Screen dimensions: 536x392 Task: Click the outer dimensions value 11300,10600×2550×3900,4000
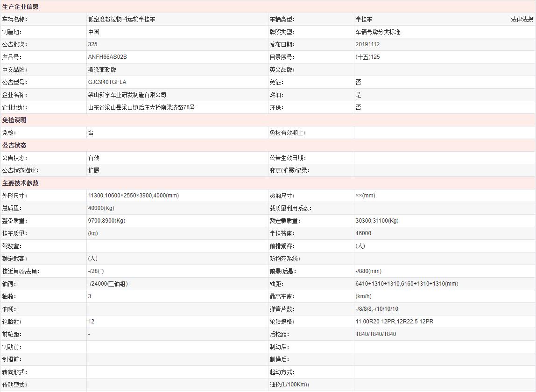(133, 196)
